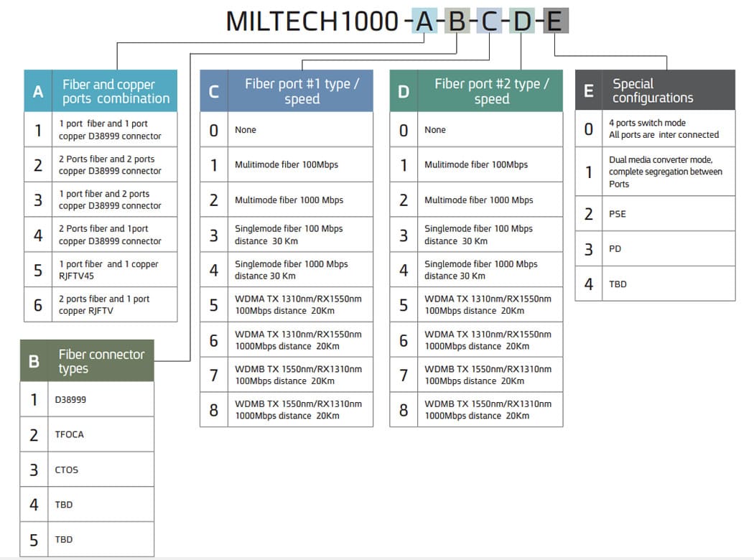Click the letter C cell of Fiber port #1 header

pos(214,91)
